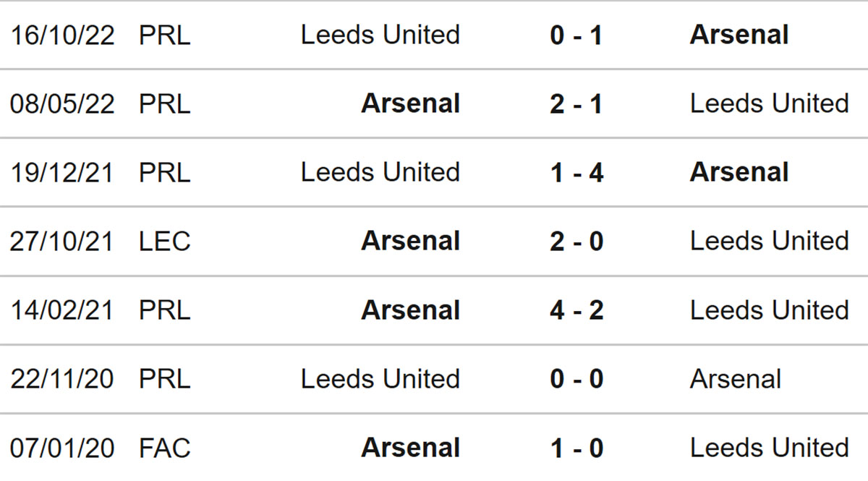Viewport: 868px width, 481px height.
Task: Open the 14/02/21 match score 4 - 2
Action: pyautogui.click(x=576, y=310)
